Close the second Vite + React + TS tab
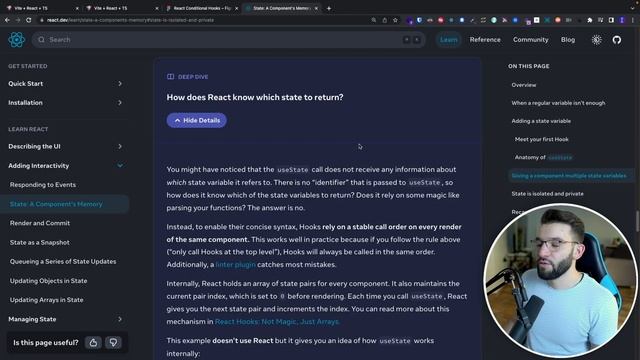This screenshot has width=640, height=360. (157, 8)
